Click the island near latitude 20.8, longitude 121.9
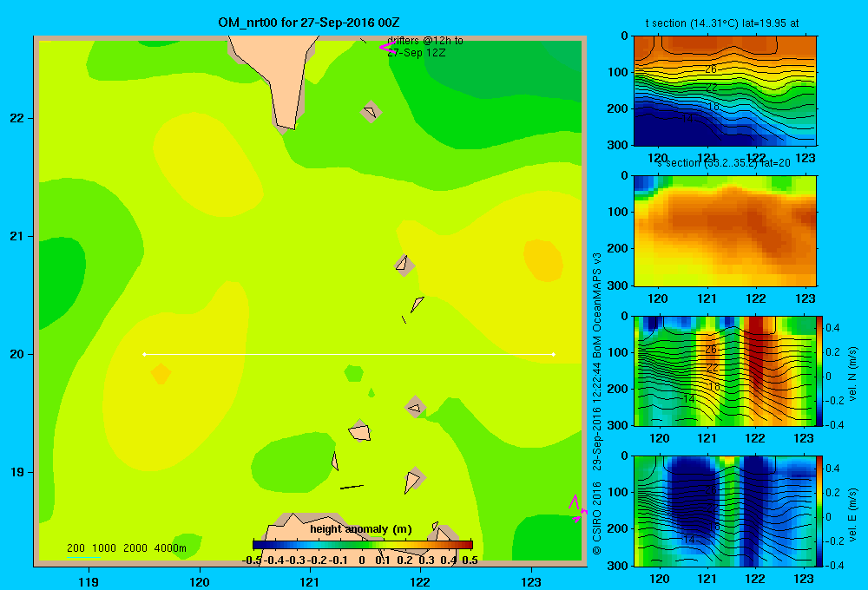 tap(404, 265)
